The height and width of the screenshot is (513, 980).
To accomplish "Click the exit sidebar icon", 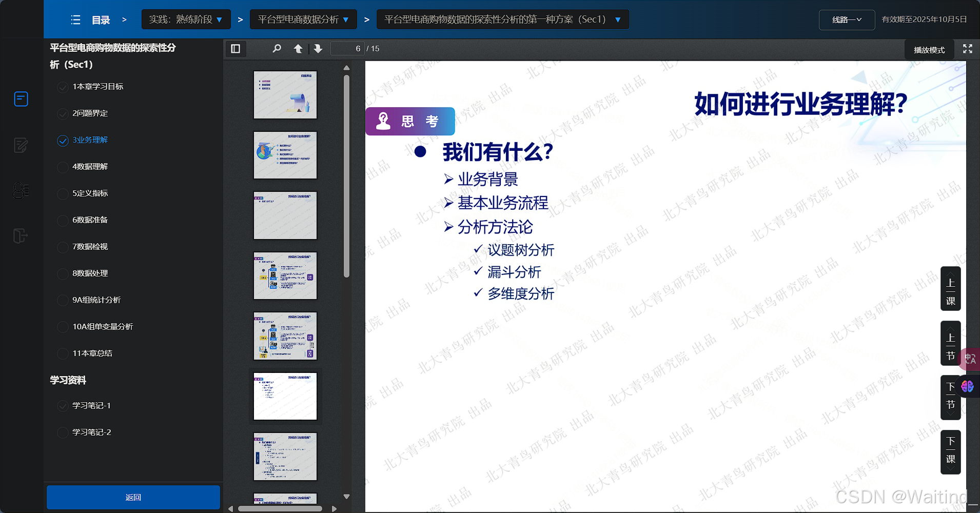I will (20, 236).
